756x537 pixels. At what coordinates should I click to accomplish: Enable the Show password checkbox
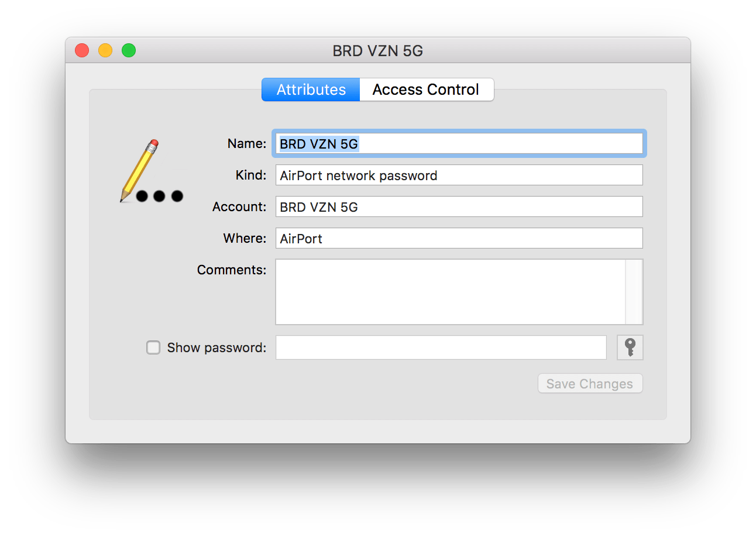153,347
